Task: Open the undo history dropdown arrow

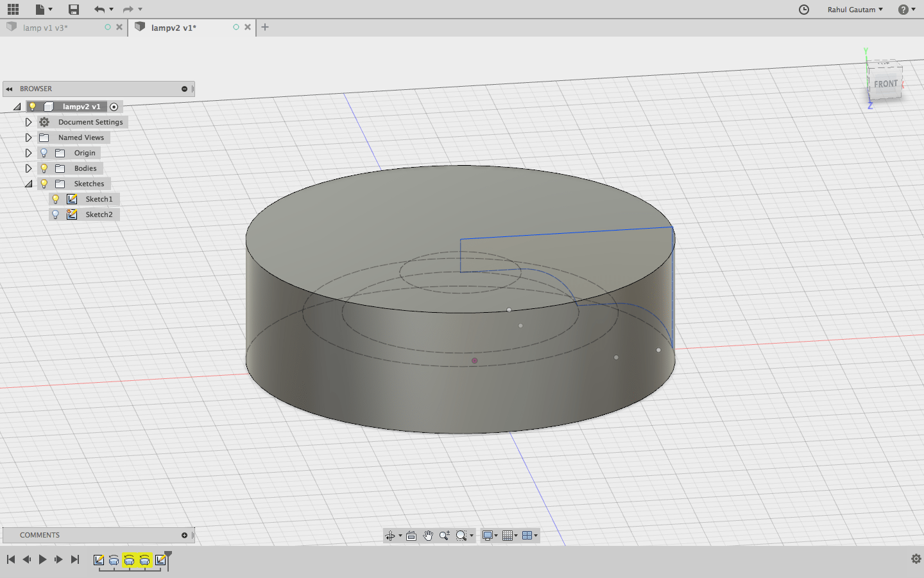Action: (111, 9)
